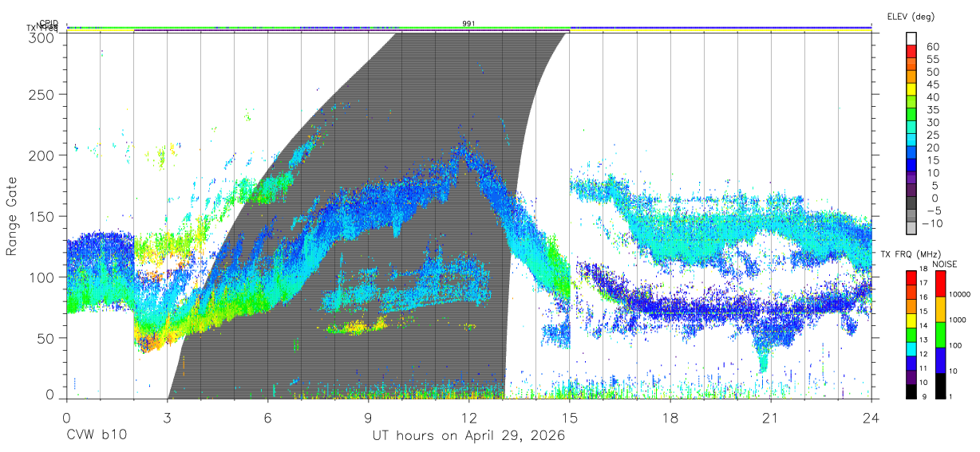Click the 'Range Gate' axis label
980x452 pixels.
click(13, 217)
